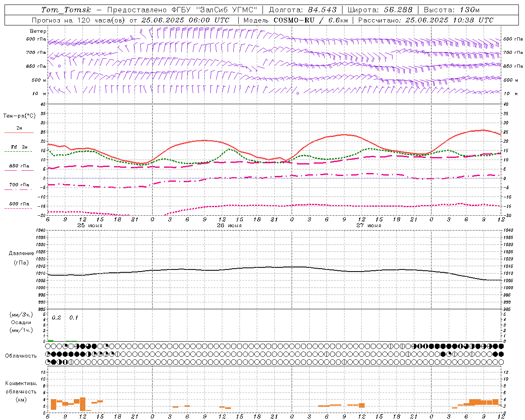
Task: Click the dotted line sample under temperature 500 гПа
Action: coord(18,208)
